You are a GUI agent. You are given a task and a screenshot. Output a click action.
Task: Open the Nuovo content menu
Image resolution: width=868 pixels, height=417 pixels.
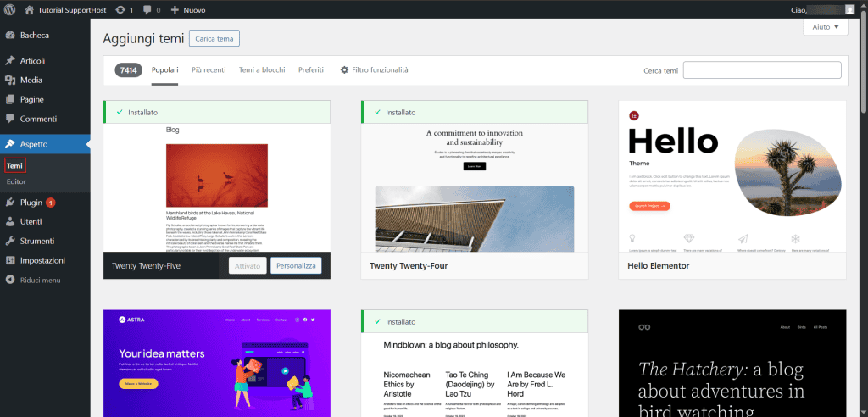coord(188,9)
